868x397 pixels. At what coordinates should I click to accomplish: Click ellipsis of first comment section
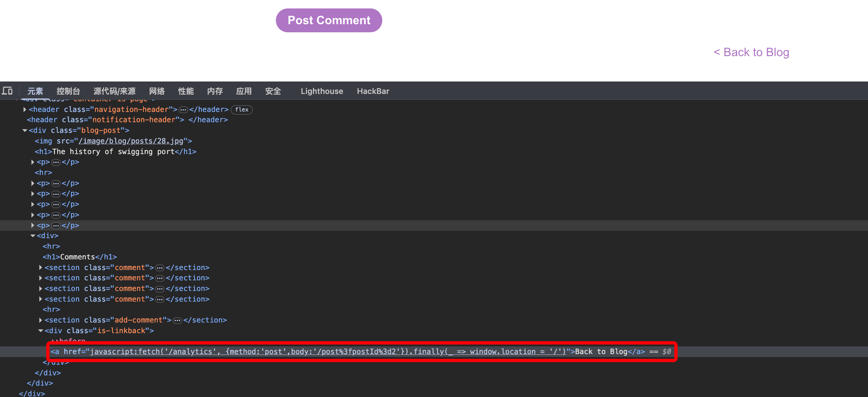click(x=160, y=268)
